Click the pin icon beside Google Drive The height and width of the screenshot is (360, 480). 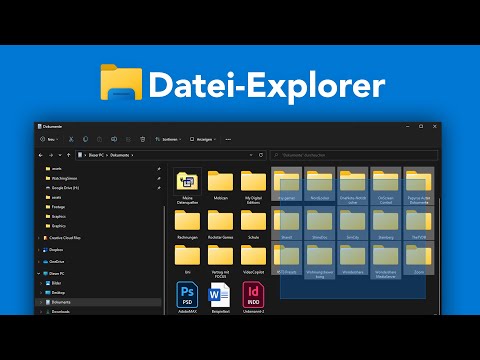click(x=159, y=188)
